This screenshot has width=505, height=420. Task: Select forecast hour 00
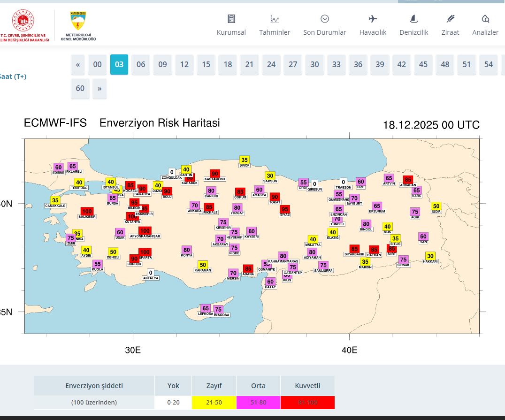pyautogui.click(x=97, y=65)
